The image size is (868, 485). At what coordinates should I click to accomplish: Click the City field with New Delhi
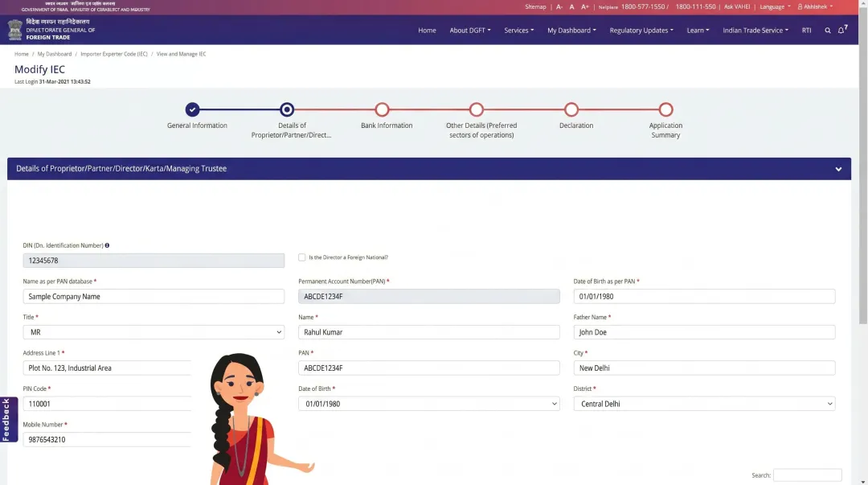[x=704, y=368]
